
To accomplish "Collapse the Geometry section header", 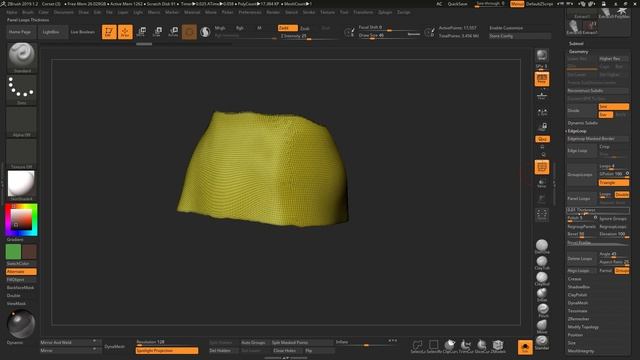I will pos(578,52).
